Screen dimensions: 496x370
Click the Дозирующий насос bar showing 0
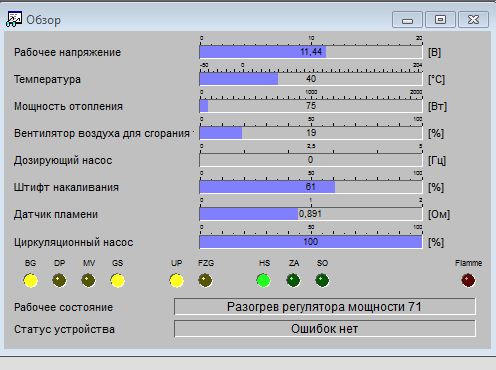[x=311, y=160]
